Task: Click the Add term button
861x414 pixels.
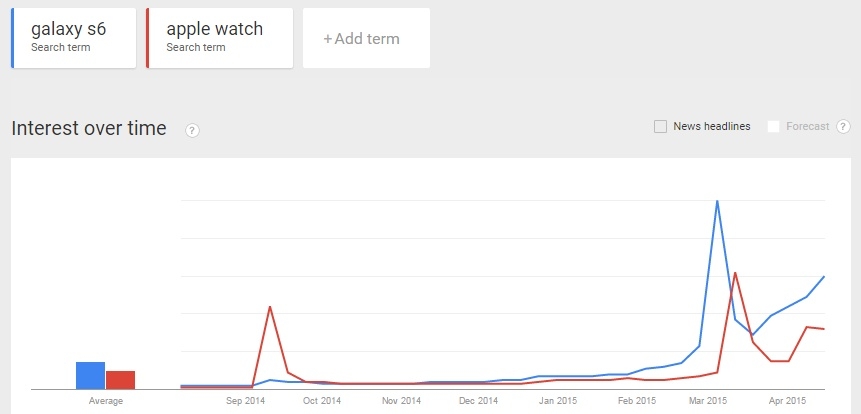Action: [365, 39]
